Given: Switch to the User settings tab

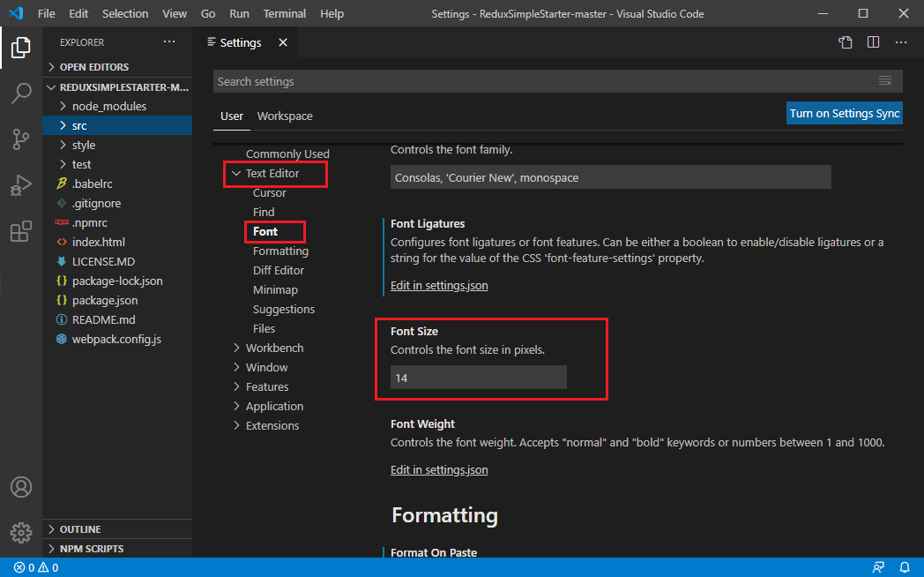Looking at the screenshot, I should 232,116.
